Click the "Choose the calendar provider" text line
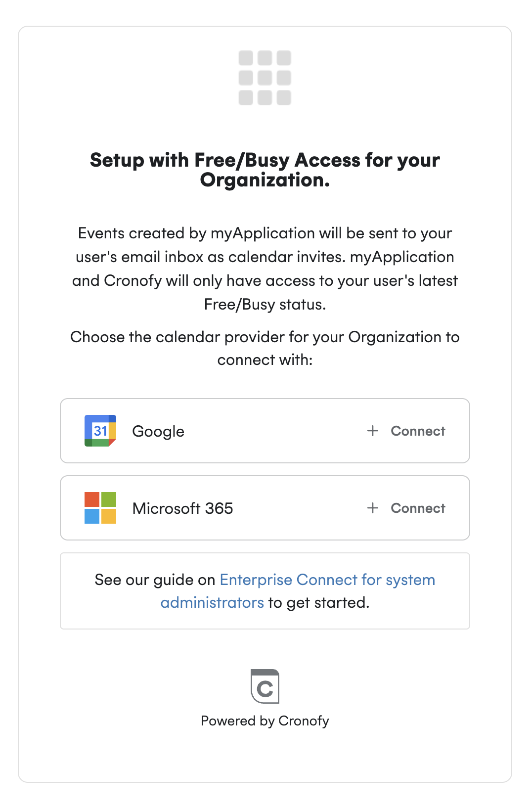 coord(265,337)
